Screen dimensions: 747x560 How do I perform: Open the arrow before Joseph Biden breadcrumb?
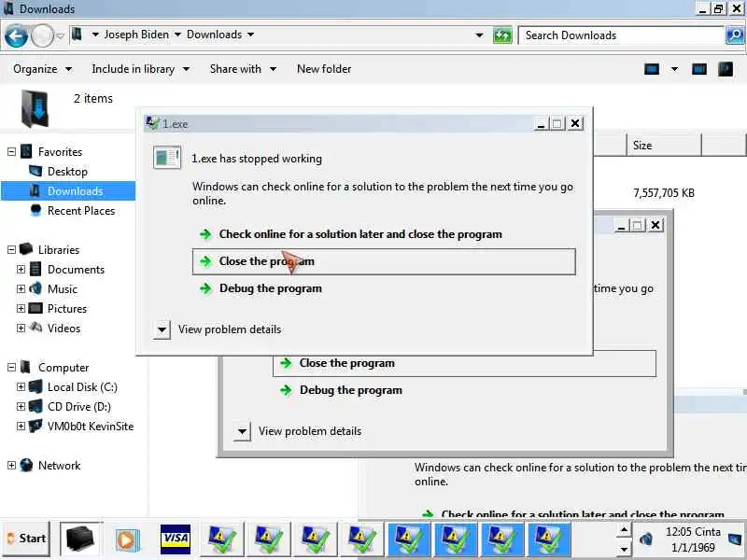[95, 35]
